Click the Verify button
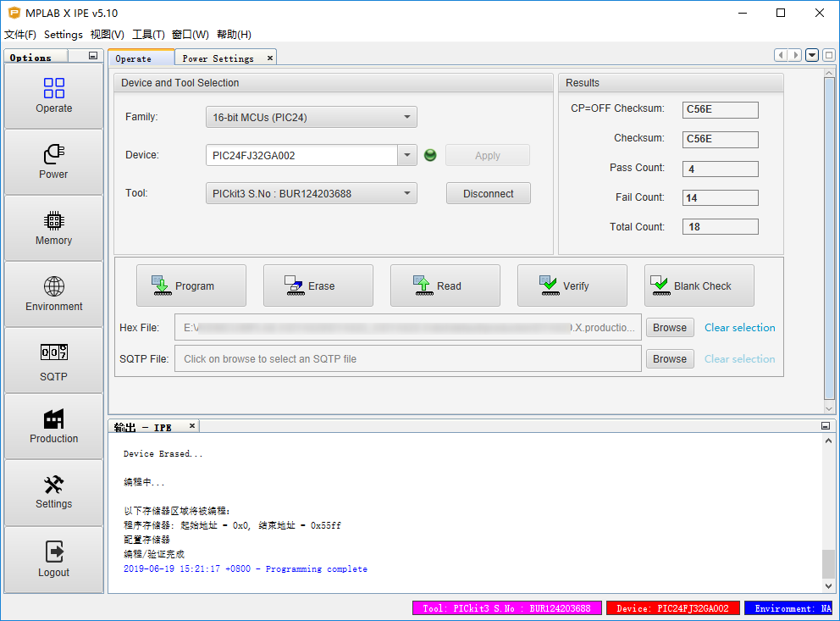The image size is (840, 621). point(572,286)
